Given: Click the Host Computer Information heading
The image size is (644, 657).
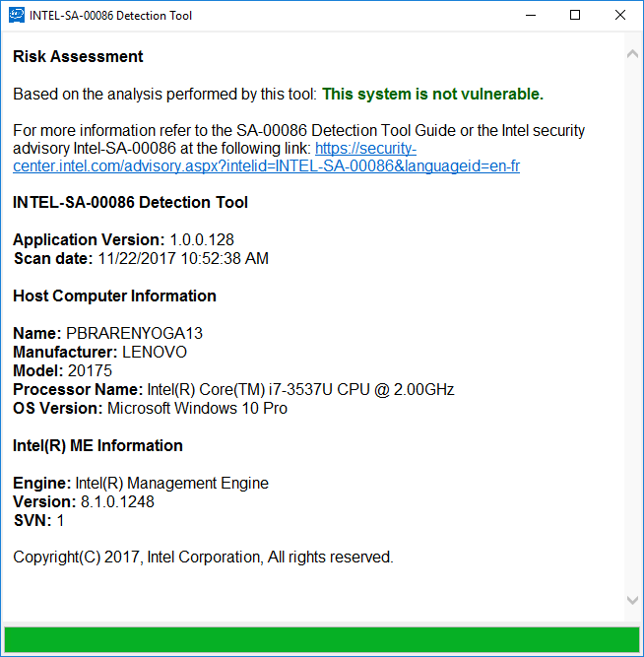Looking at the screenshot, I should coord(114,296).
